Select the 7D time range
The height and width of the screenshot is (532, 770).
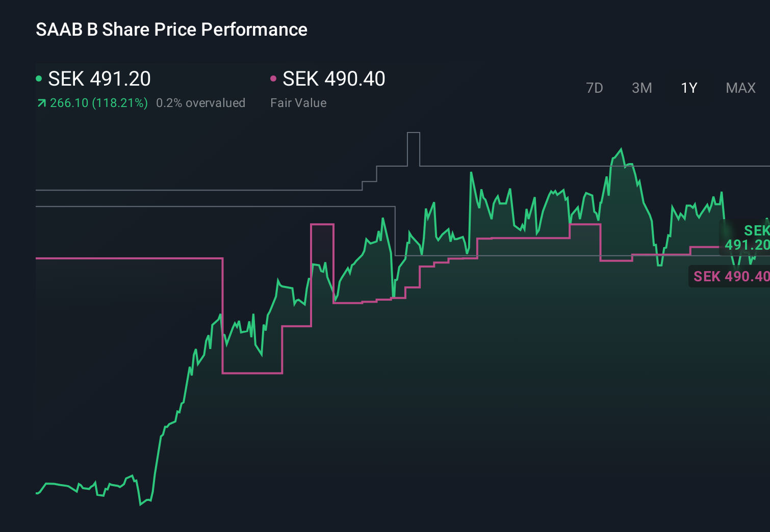[595, 88]
